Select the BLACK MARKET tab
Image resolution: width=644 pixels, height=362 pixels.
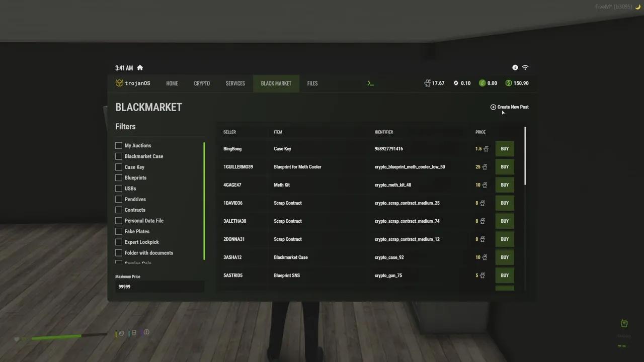pyautogui.click(x=276, y=83)
